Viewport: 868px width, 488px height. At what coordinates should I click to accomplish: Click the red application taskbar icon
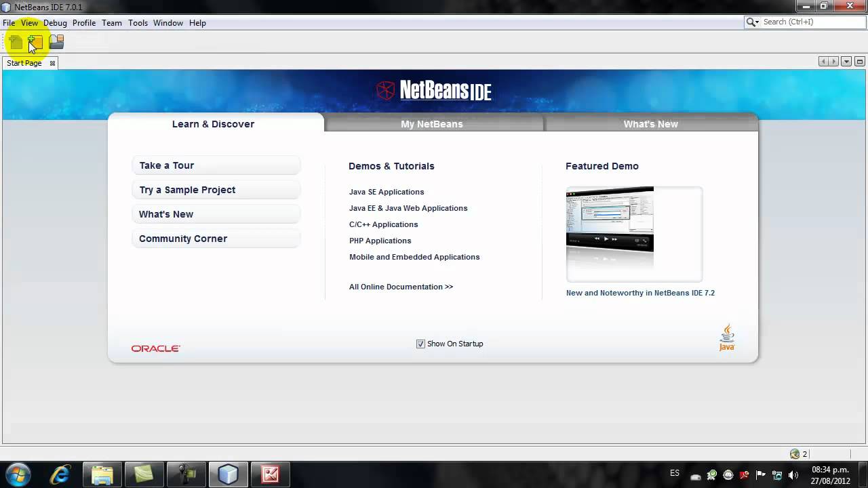click(x=270, y=474)
